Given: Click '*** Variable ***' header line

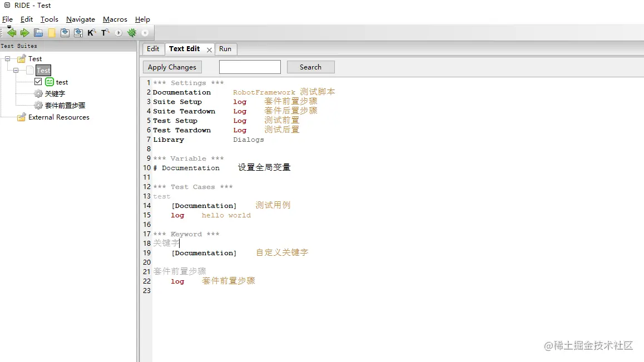Looking at the screenshot, I should click(189, 158).
